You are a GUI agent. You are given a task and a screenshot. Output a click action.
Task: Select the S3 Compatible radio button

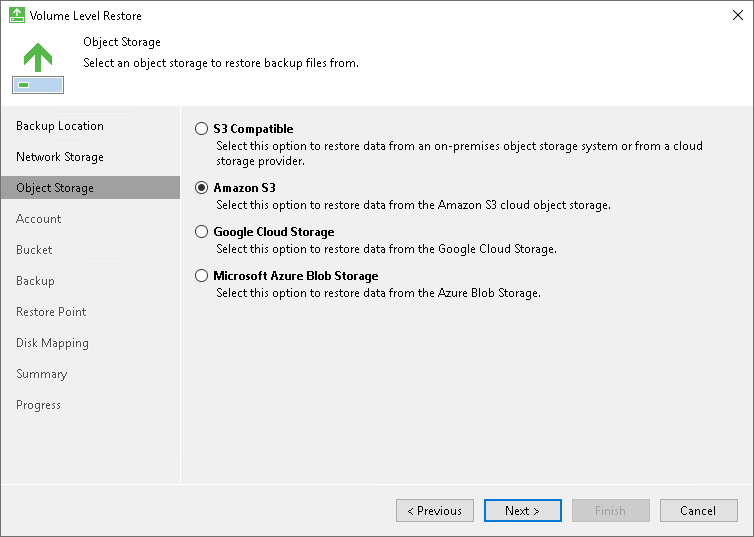pos(201,129)
